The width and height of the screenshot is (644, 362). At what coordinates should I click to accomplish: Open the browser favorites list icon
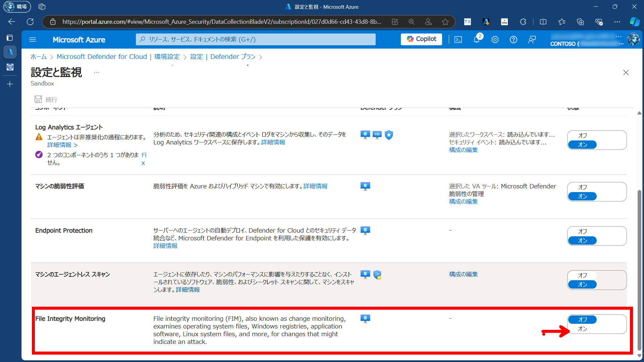pos(562,22)
